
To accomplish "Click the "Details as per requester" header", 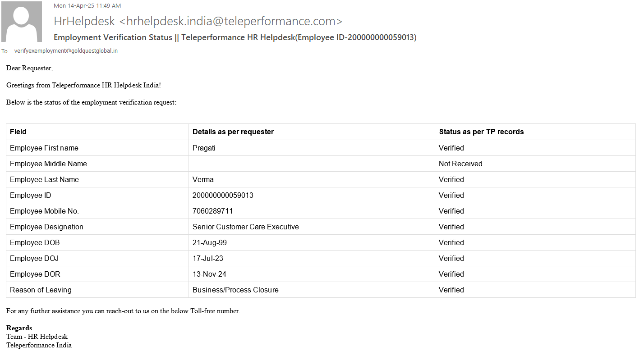I will [x=233, y=132].
